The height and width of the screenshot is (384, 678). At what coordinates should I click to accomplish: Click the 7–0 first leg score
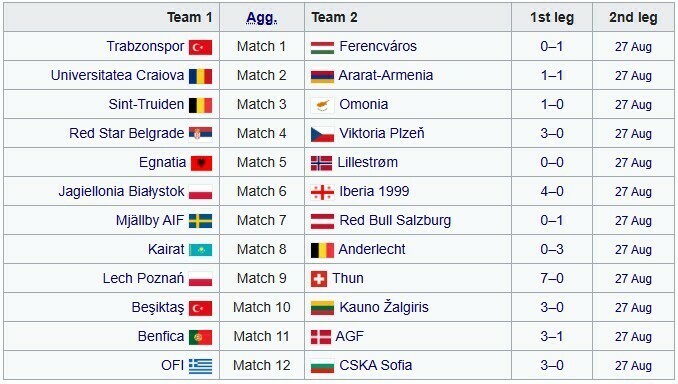point(552,278)
